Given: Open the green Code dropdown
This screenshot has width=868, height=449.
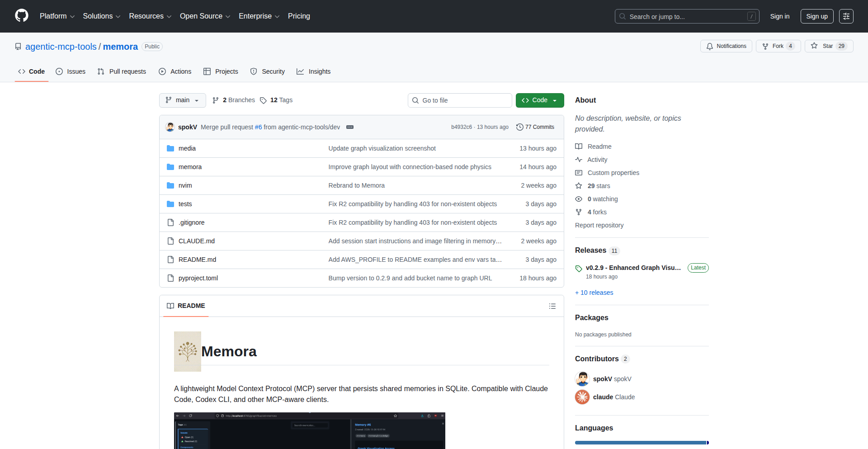Looking at the screenshot, I should pyautogui.click(x=539, y=100).
